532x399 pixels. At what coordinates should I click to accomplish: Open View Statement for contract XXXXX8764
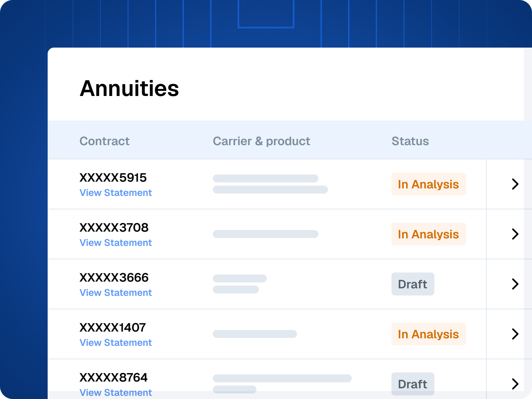[116, 393]
